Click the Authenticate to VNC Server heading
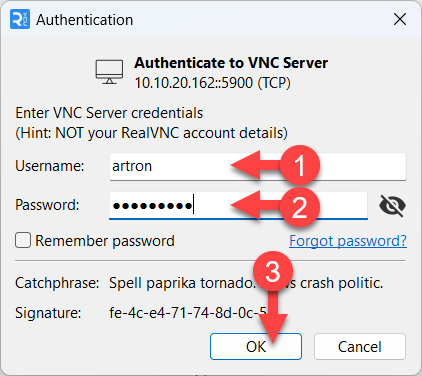The image size is (422, 376). (231, 63)
